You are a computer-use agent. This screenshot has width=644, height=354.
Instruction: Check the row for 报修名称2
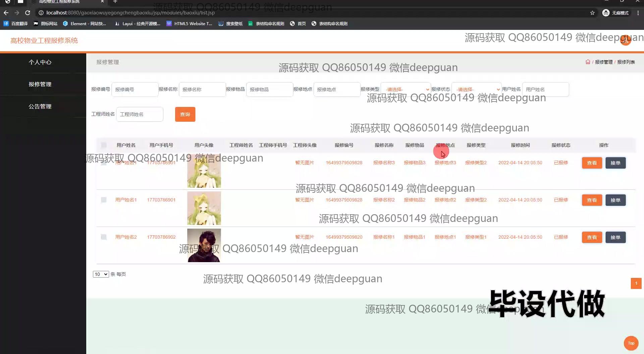coord(104,200)
